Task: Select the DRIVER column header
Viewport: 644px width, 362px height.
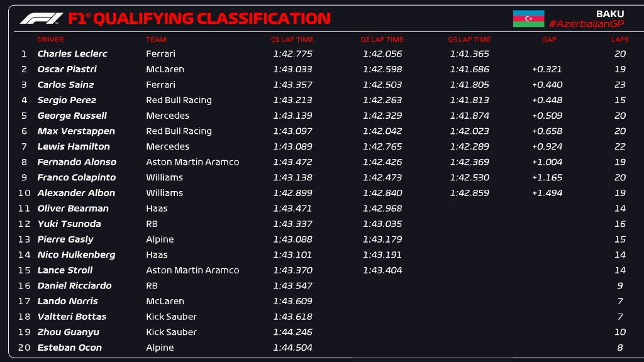Action: coord(50,40)
